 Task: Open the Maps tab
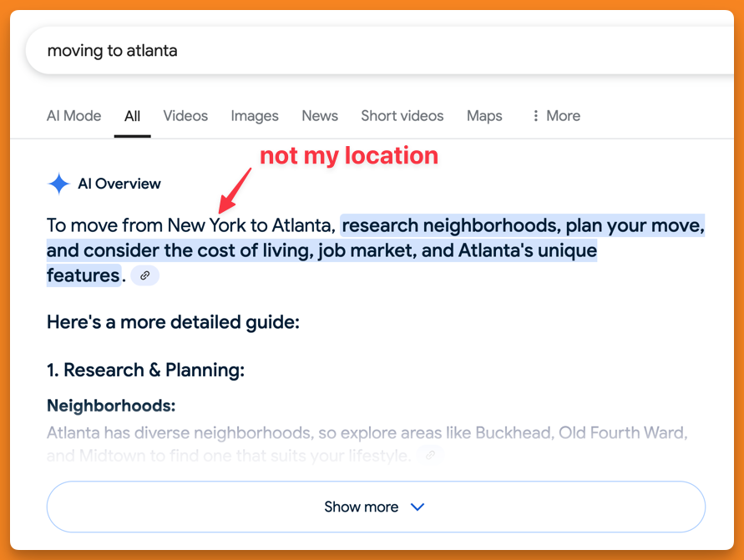click(x=484, y=116)
